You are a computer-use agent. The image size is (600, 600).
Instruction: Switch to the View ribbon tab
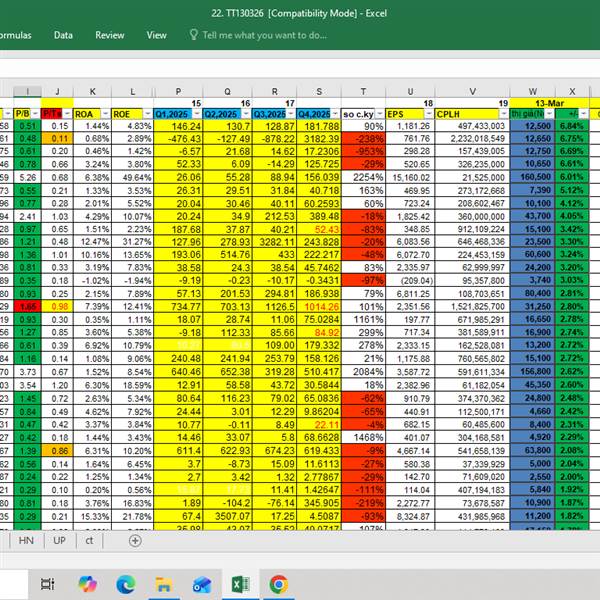(x=157, y=35)
